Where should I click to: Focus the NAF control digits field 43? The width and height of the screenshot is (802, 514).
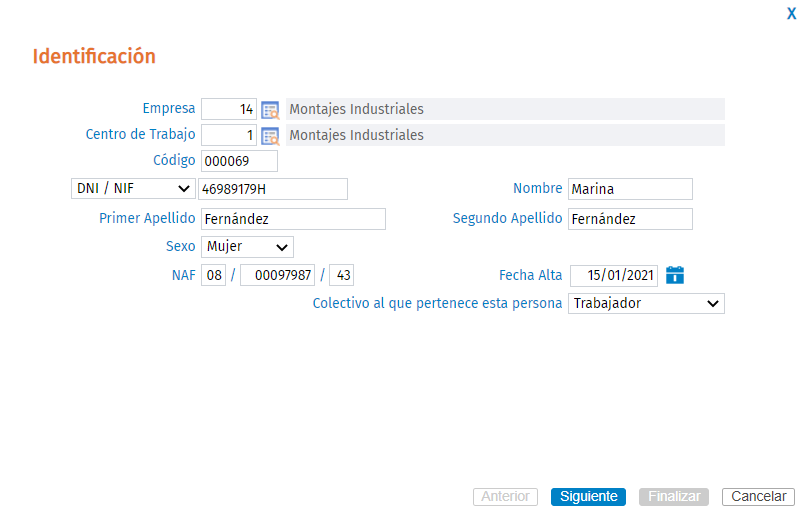pyautogui.click(x=341, y=275)
